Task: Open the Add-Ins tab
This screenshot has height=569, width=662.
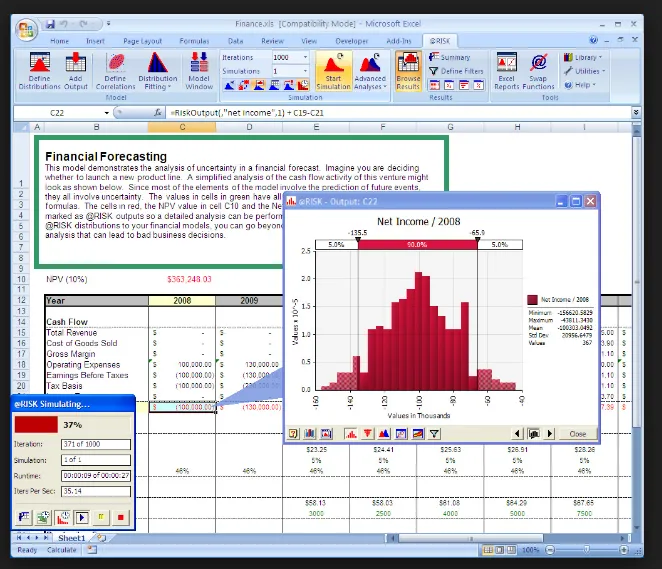Action: tap(399, 41)
